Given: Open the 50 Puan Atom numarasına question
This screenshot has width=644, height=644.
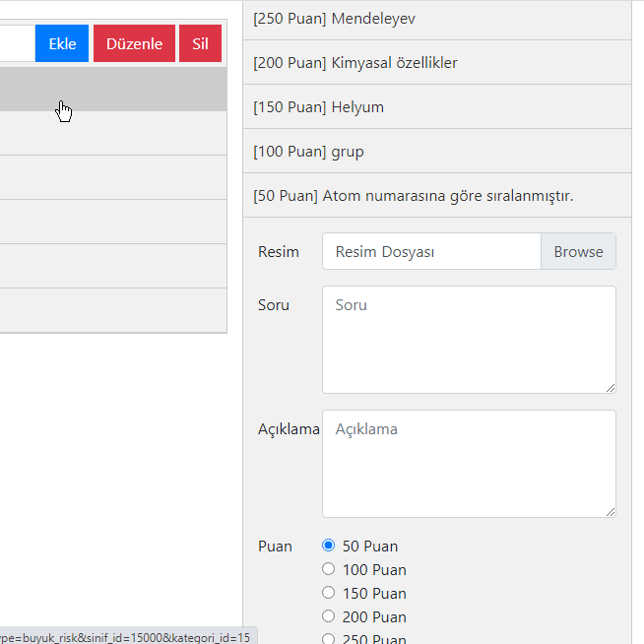Looking at the screenshot, I should pos(437,196).
